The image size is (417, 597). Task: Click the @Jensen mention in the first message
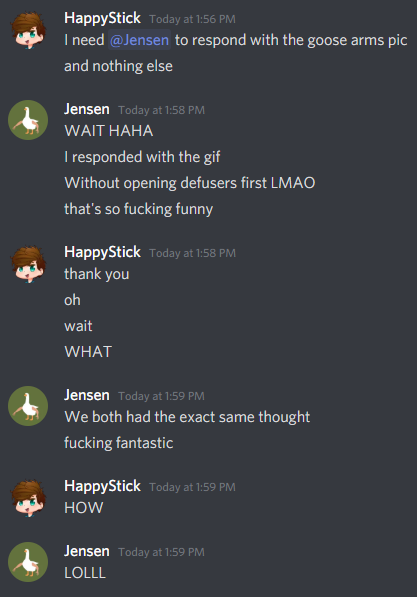(x=139, y=40)
